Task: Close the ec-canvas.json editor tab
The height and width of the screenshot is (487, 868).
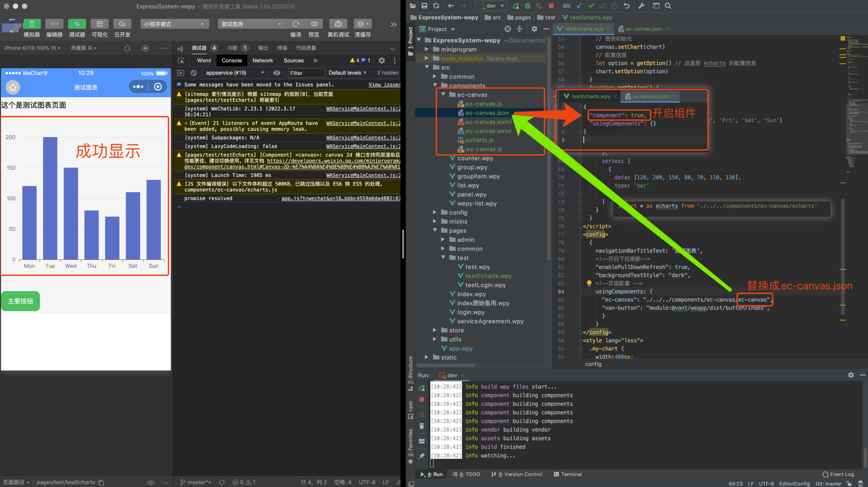Action: tap(668, 29)
